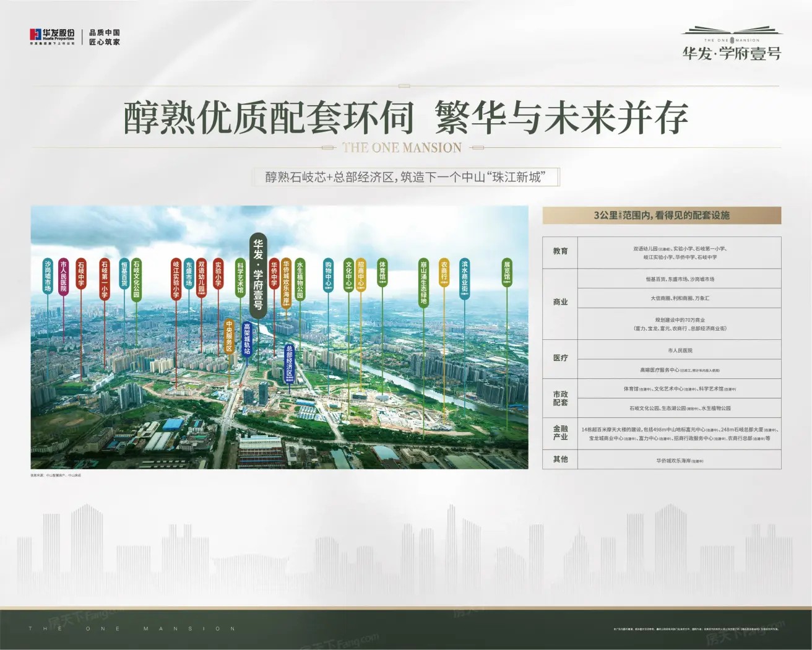Screen dimensions: 812x650
Task: Click the 商业 category cell
Action: (x=560, y=303)
